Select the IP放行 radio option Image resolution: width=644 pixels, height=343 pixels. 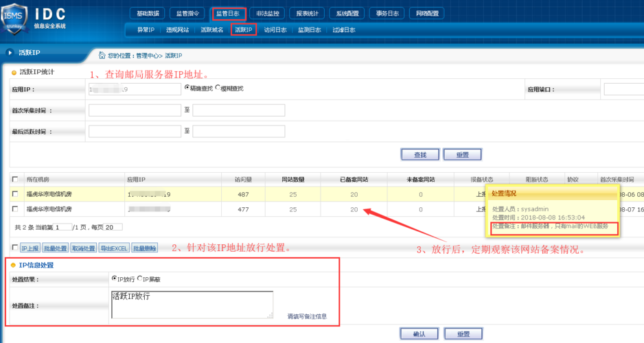114,279
